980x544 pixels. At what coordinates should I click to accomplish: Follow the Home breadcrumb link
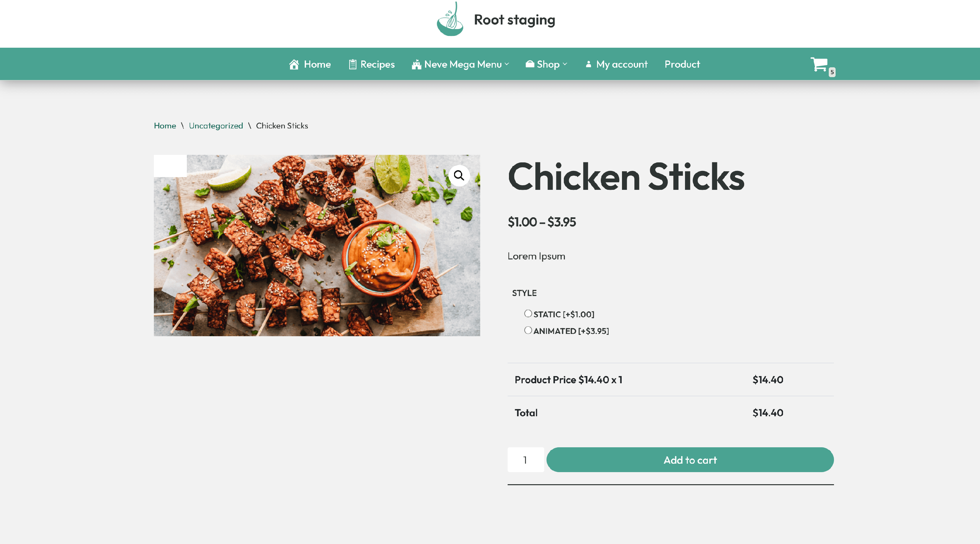coord(165,125)
